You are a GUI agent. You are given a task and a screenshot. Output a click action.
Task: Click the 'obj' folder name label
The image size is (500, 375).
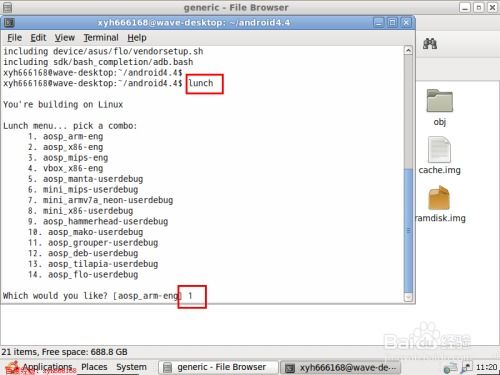440,122
